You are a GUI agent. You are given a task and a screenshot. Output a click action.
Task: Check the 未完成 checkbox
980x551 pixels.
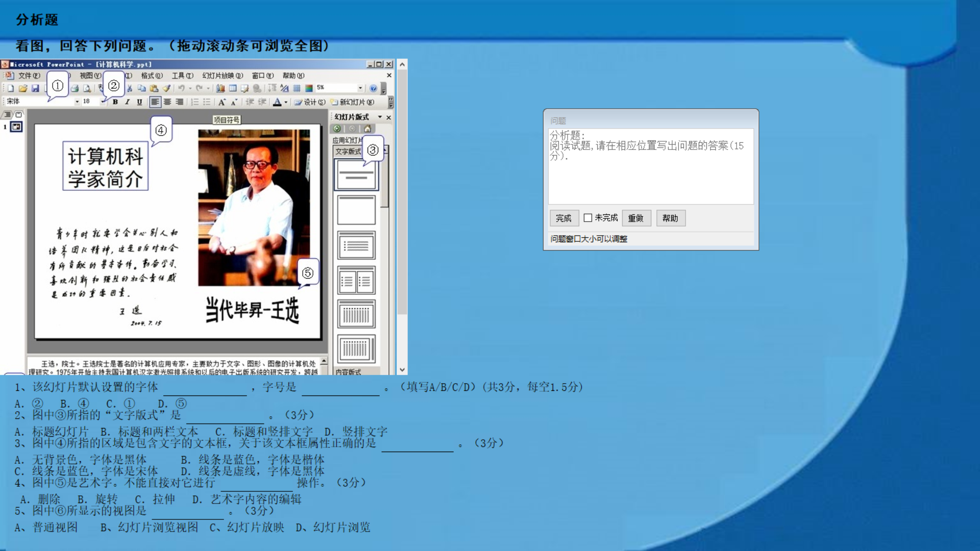(x=588, y=218)
